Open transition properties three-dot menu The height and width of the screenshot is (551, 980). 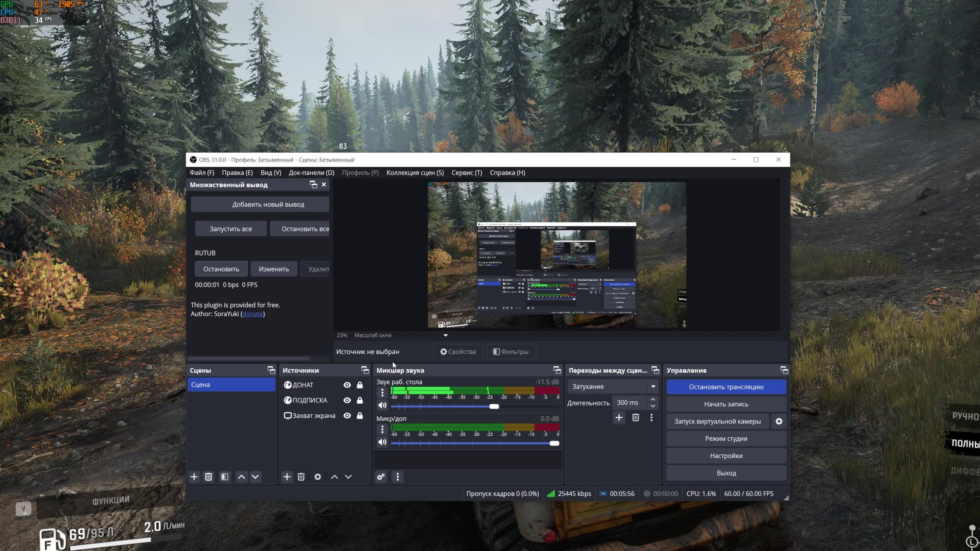coord(652,418)
